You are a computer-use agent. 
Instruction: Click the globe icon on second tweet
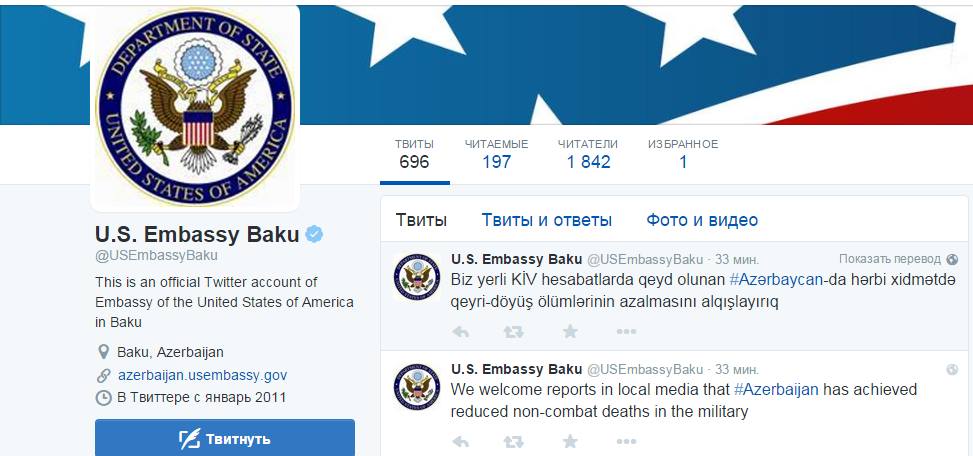[x=953, y=370]
